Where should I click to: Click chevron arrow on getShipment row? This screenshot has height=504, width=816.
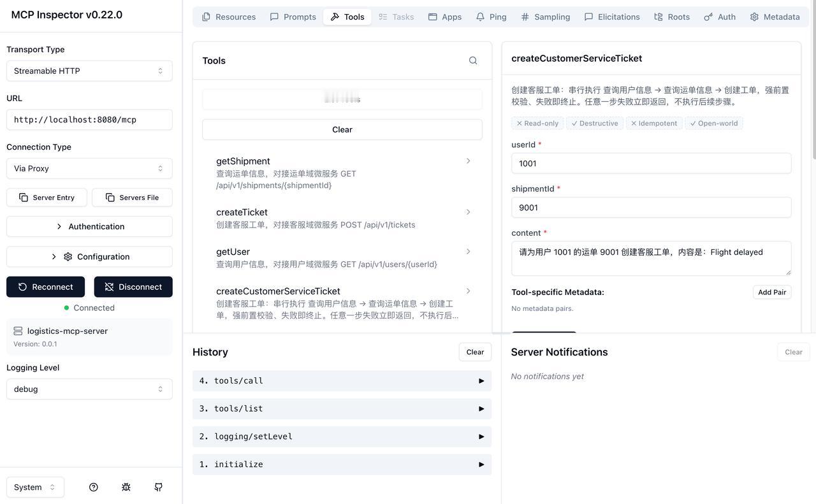tap(468, 161)
